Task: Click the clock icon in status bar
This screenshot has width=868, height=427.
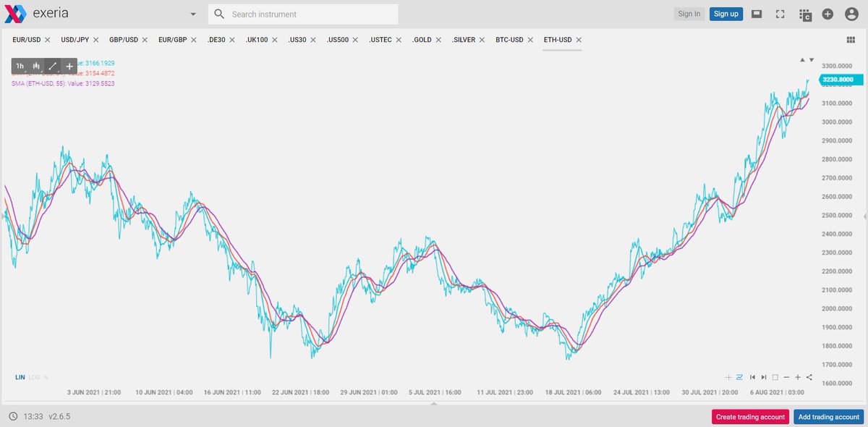Action: [x=13, y=417]
